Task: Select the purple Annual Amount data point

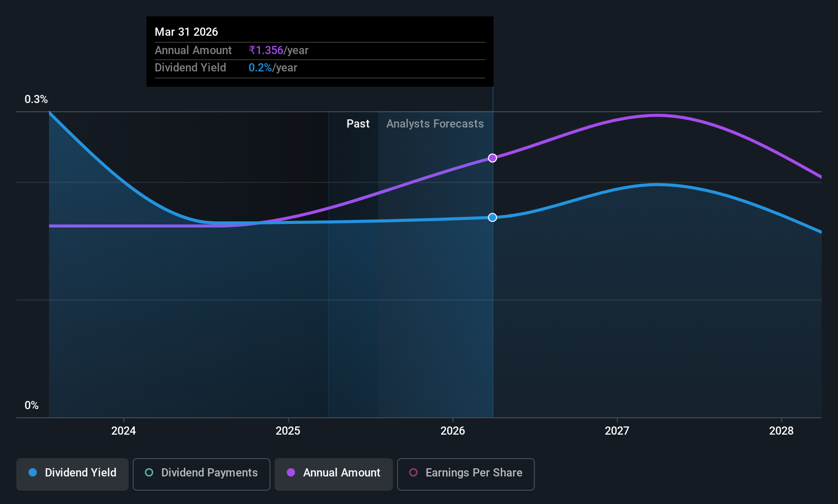Action: [492, 158]
